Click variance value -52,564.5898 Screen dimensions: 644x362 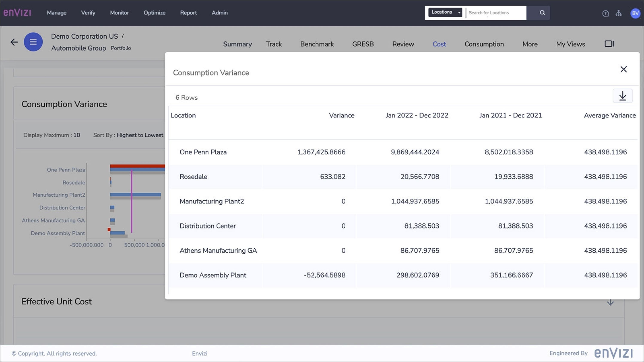click(x=325, y=275)
